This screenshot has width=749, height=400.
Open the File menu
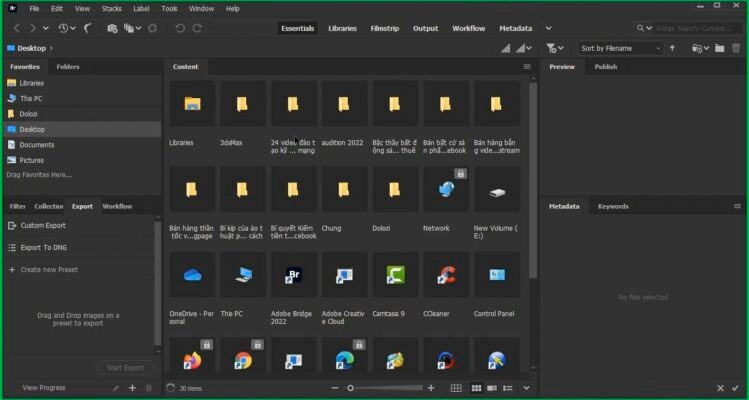coord(34,9)
